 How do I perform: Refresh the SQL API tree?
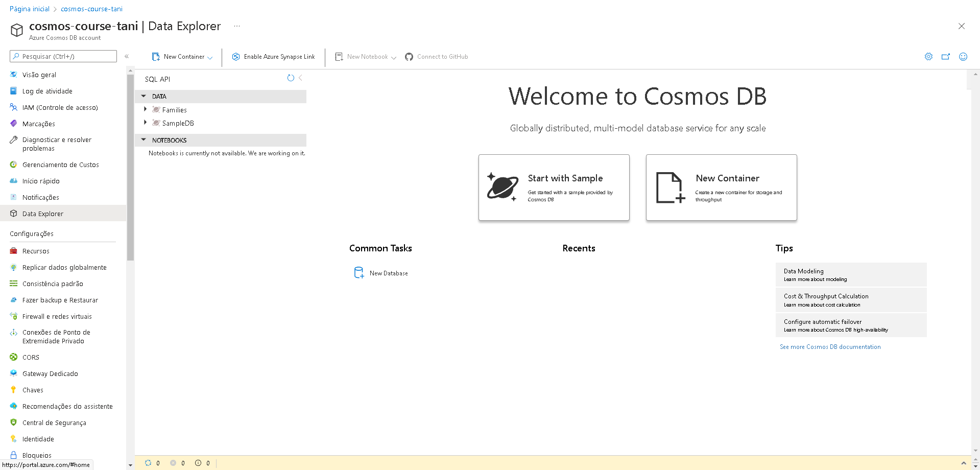[x=291, y=78]
